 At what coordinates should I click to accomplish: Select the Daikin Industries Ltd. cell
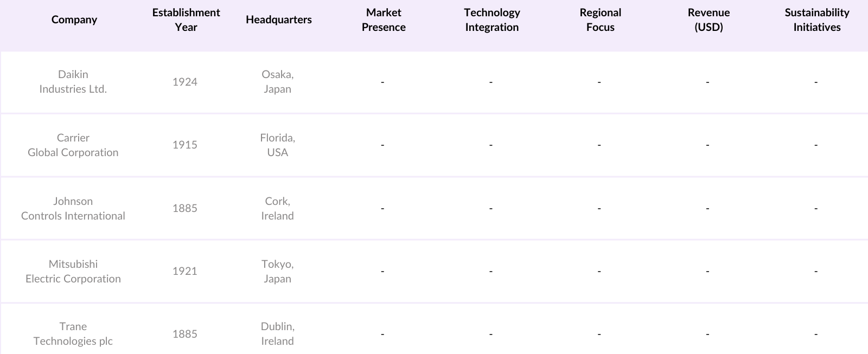click(x=73, y=82)
